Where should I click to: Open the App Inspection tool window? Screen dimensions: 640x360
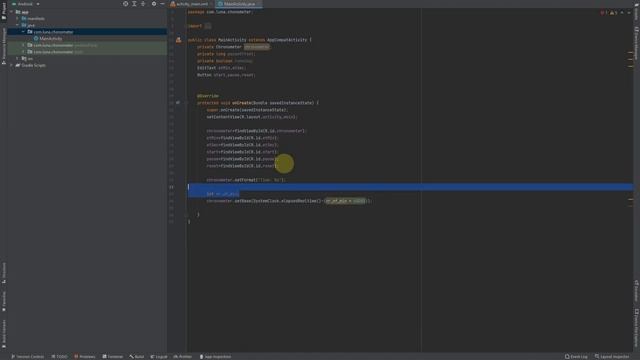pos(215,356)
